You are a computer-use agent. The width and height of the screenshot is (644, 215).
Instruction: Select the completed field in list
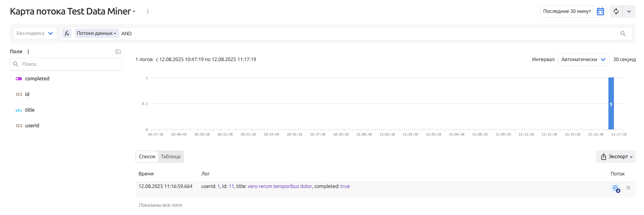37,79
